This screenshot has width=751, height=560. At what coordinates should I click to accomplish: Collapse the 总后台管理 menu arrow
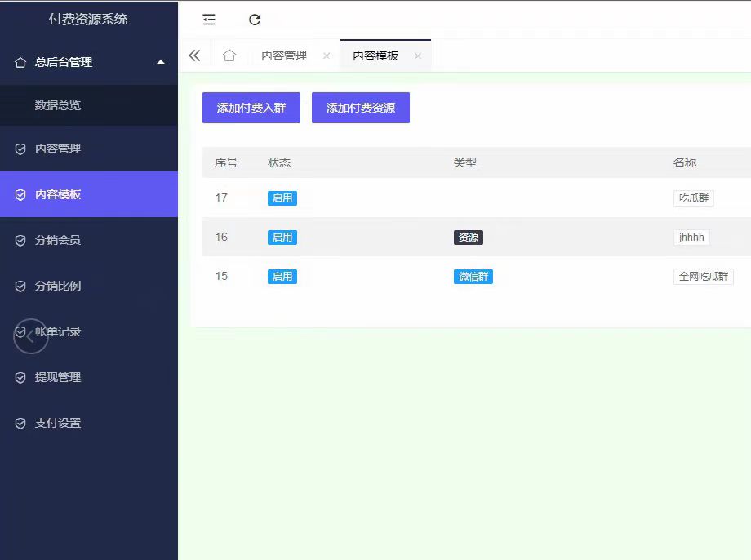(161, 62)
